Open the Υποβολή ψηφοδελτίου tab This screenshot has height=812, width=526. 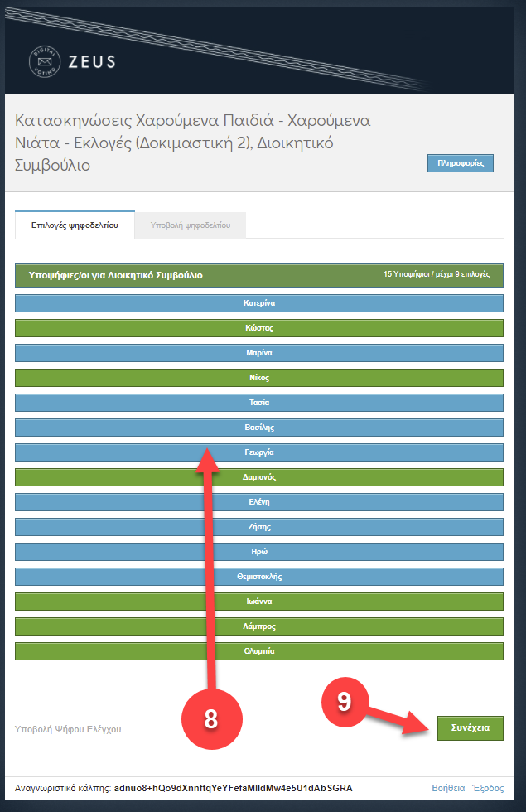[x=190, y=225]
